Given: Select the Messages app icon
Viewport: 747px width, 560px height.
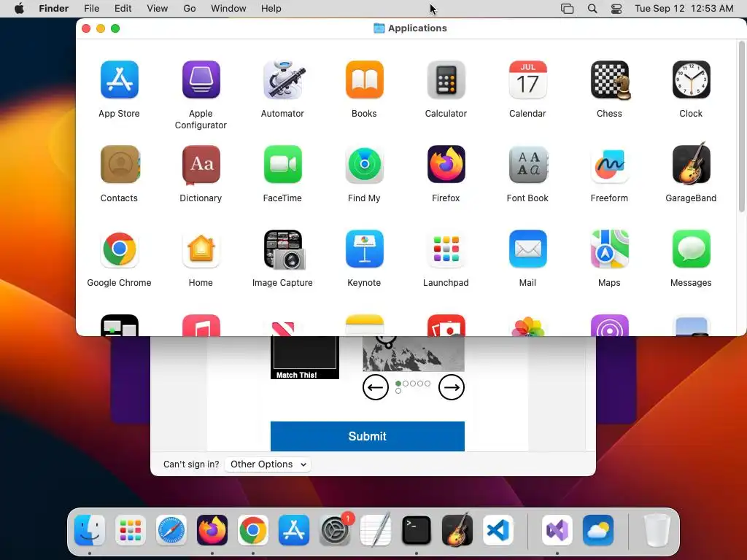Looking at the screenshot, I should 691,249.
